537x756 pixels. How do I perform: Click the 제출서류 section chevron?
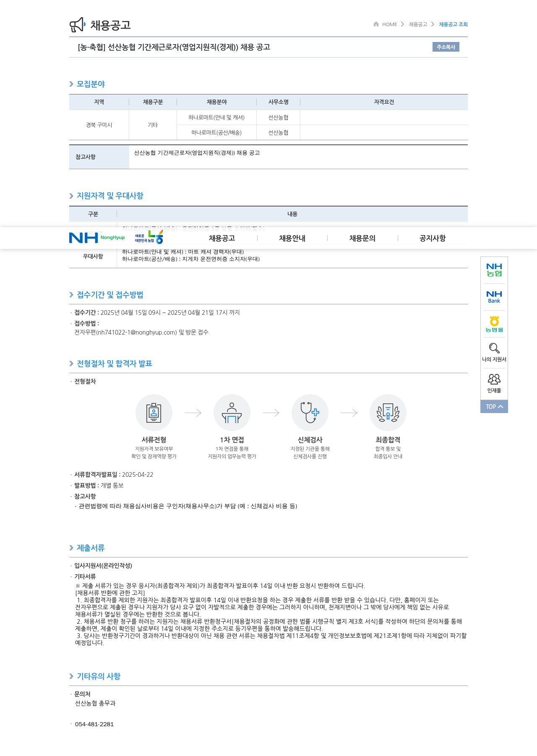(71, 548)
